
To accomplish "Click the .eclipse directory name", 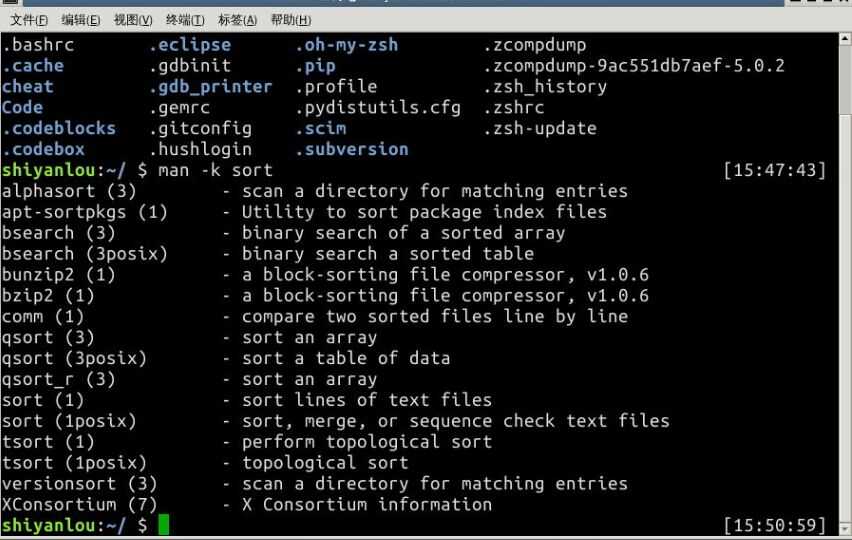I will point(190,45).
